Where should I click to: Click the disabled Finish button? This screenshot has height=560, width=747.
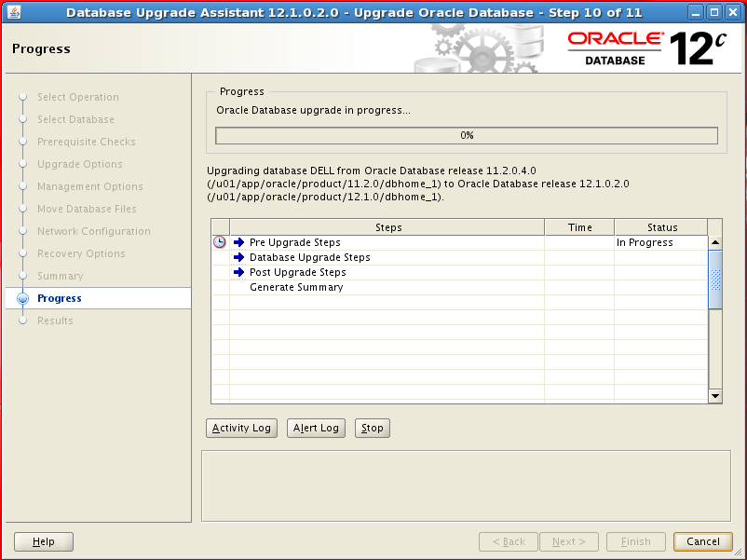point(635,541)
